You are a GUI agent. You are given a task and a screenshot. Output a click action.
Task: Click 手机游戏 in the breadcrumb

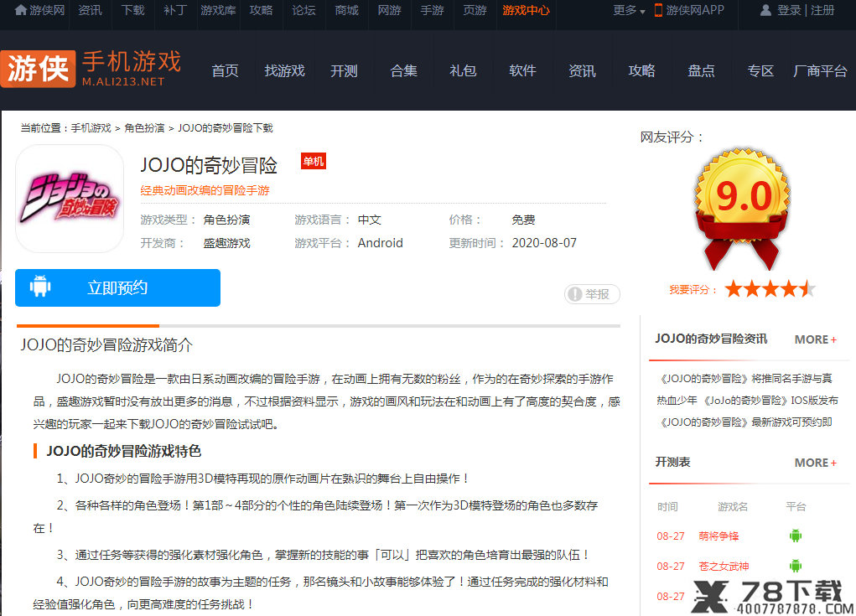pyautogui.click(x=91, y=128)
